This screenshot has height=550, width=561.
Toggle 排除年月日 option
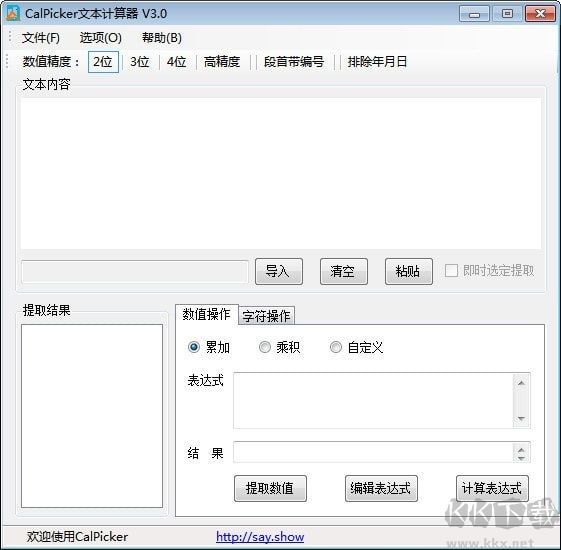tap(377, 62)
